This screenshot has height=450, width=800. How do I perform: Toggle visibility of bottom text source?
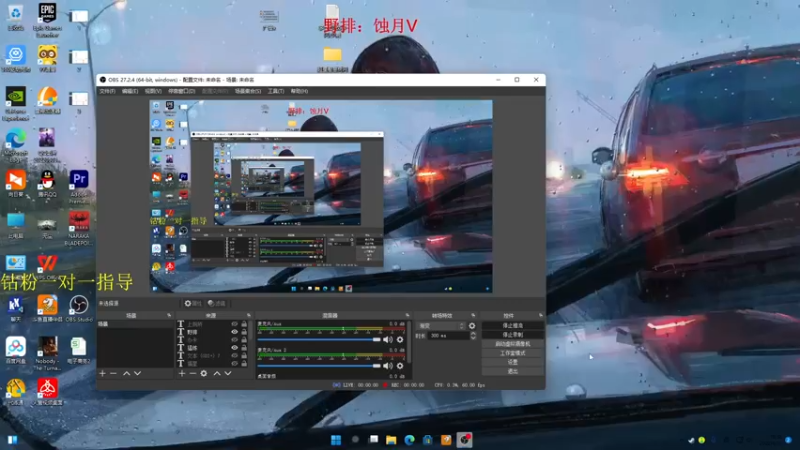[x=234, y=364]
